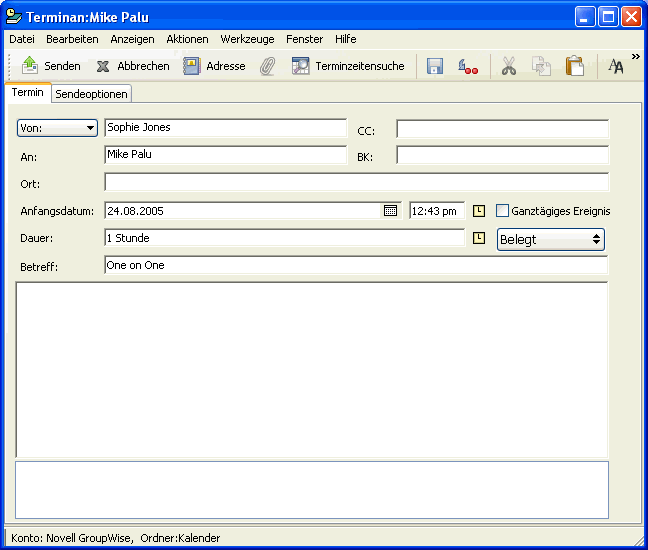The width and height of the screenshot is (648, 550).
Task: Open the Aktionen menu
Action: 187,39
